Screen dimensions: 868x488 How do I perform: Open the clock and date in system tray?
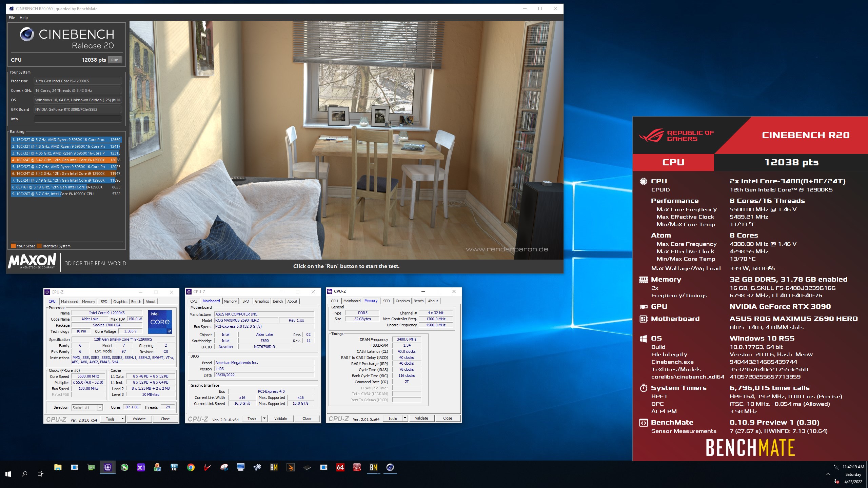click(x=853, y=474)
